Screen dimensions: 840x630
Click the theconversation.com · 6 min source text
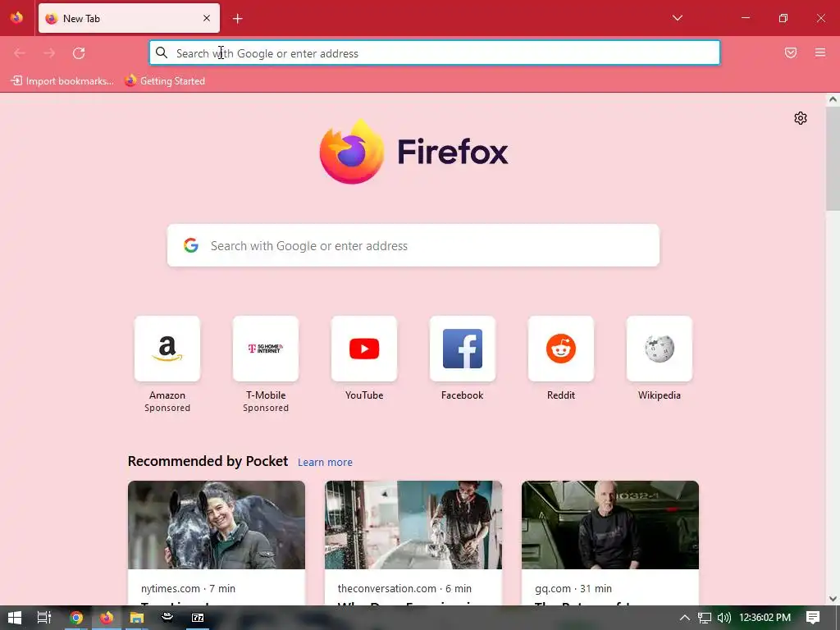[404, 588]
